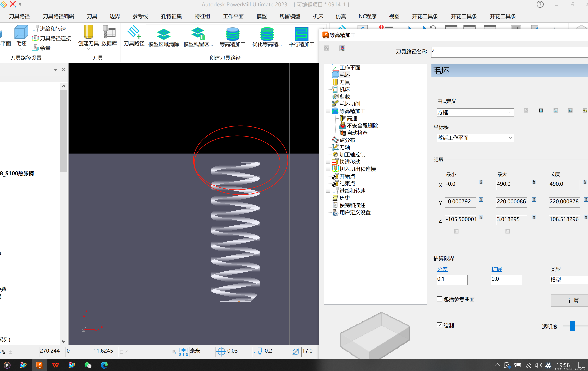Click the 扩展 expansion link
Screen dimensions: 588x371
pyautogui.click(x=496, y=269)
